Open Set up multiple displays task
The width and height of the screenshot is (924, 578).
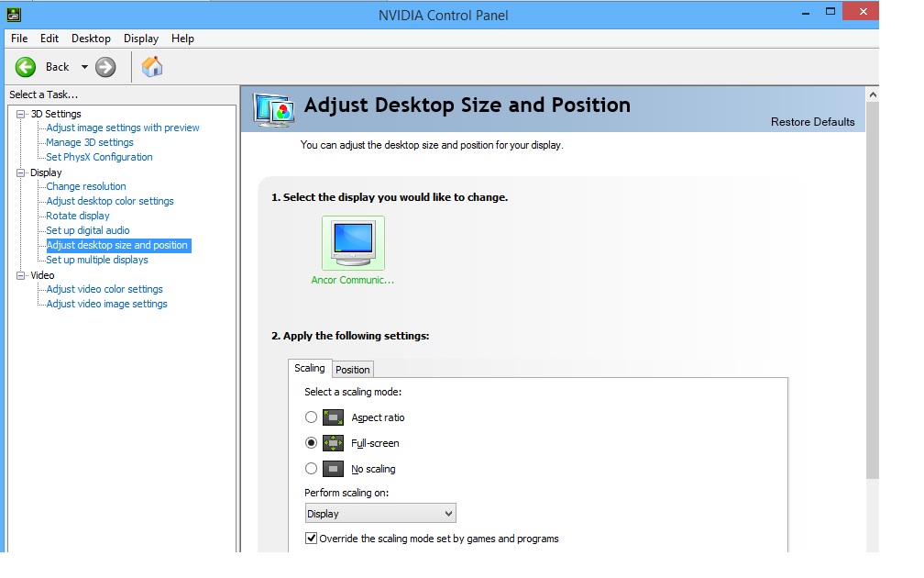96,261
